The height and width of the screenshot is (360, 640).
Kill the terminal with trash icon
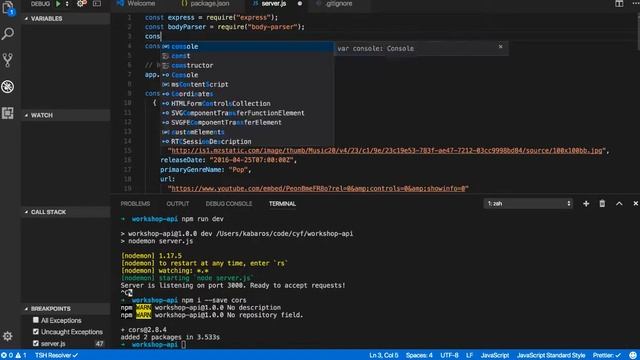point(602,204)
